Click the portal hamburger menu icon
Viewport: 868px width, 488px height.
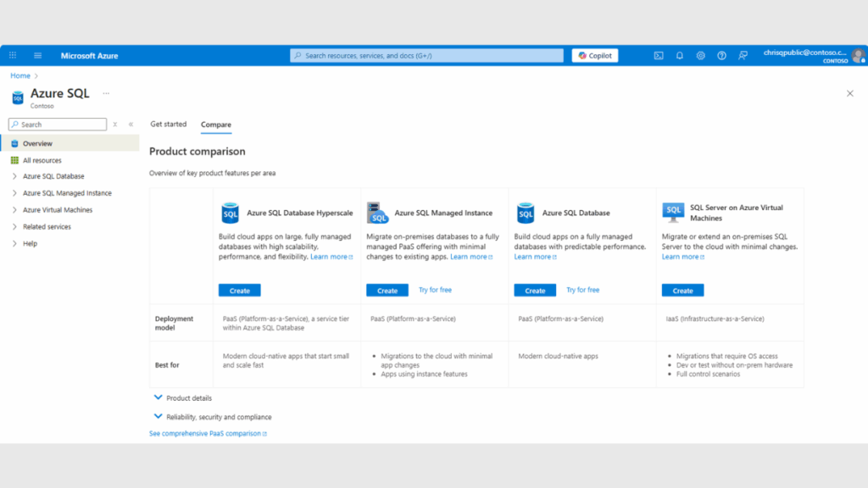click(x=37, y=55)
